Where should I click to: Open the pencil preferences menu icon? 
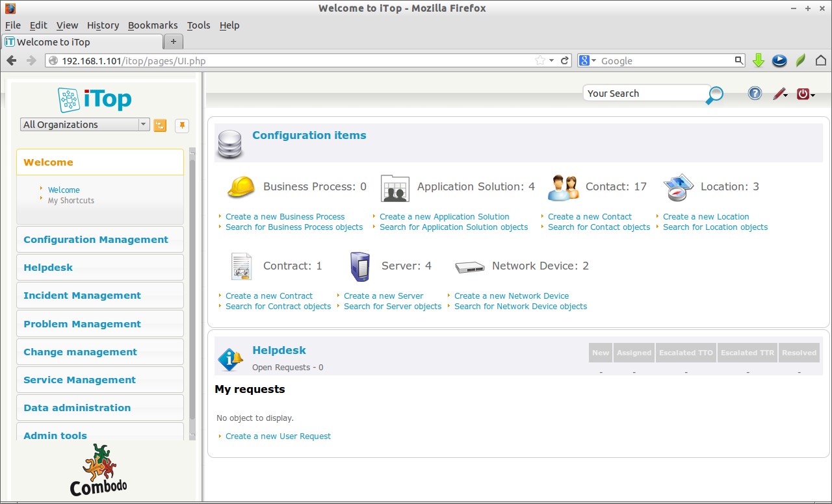pyautogui.click(x=780, y=94)
